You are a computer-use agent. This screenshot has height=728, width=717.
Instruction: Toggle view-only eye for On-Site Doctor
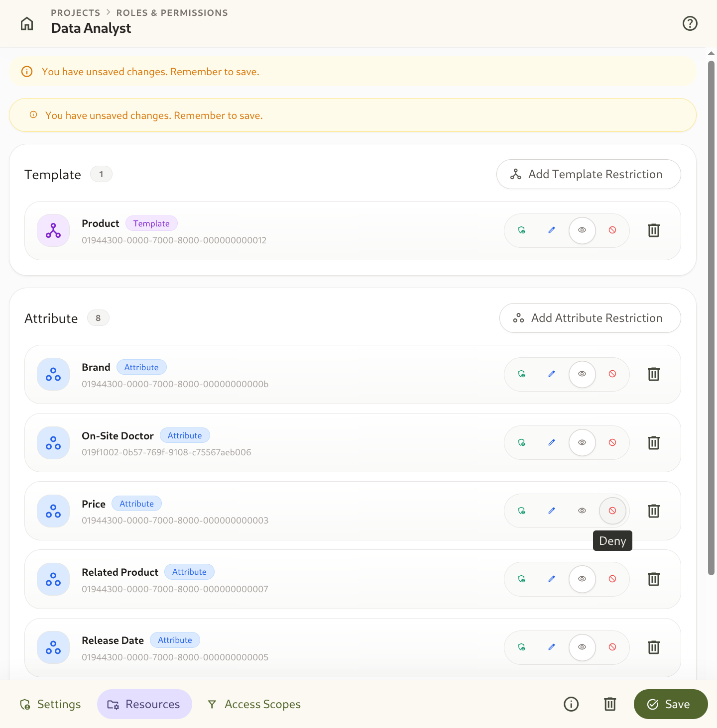[x=582, y=442]
